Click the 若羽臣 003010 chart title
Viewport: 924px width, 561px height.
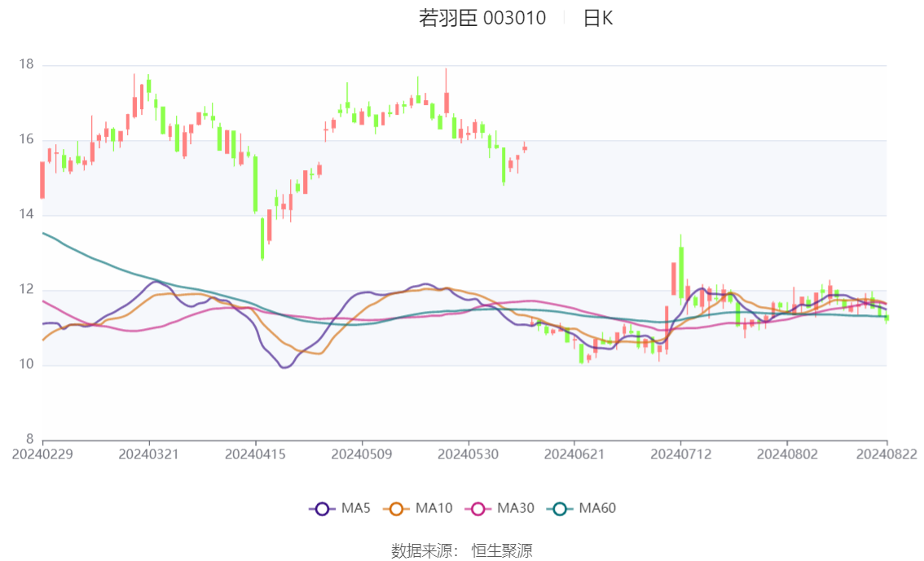point(482,18)
